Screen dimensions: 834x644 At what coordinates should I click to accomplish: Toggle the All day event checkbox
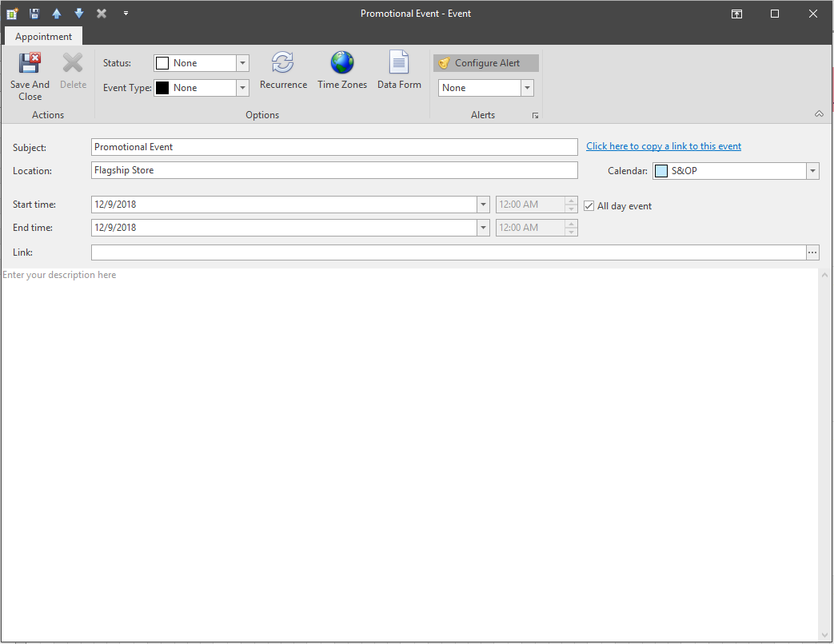589,205
